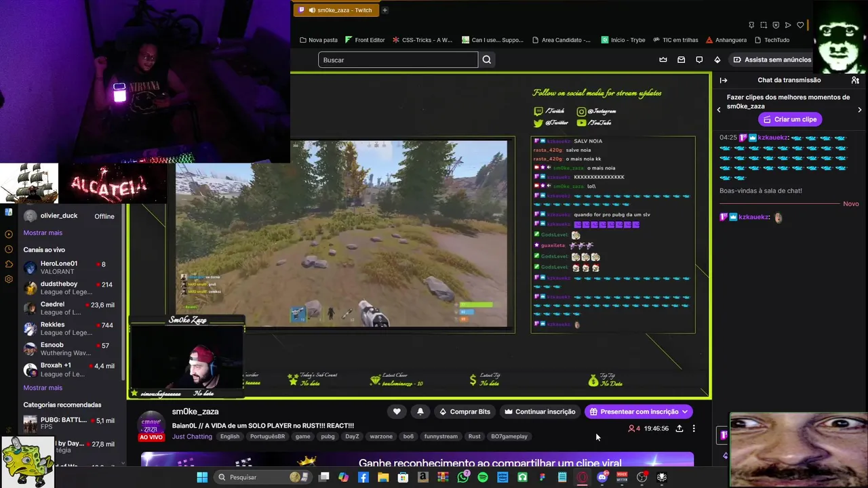Viewport: 868px width, 488px height.
Task: Click Assista sem anúncios button
Action: [x=772, y=60]
